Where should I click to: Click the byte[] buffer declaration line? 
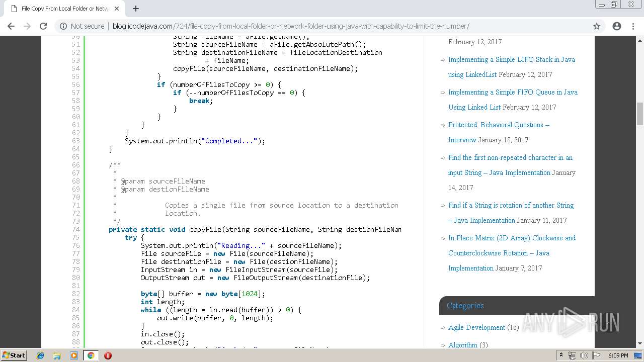point(203,294)
